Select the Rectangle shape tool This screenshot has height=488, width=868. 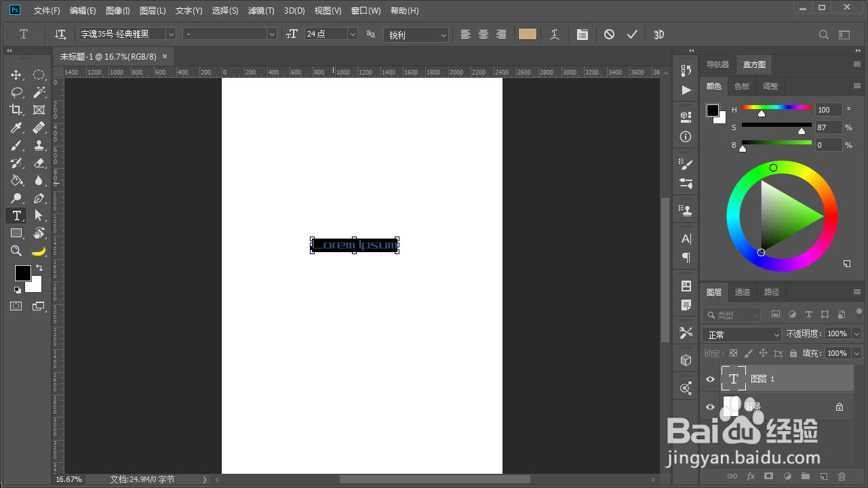(x=16, y=233)
